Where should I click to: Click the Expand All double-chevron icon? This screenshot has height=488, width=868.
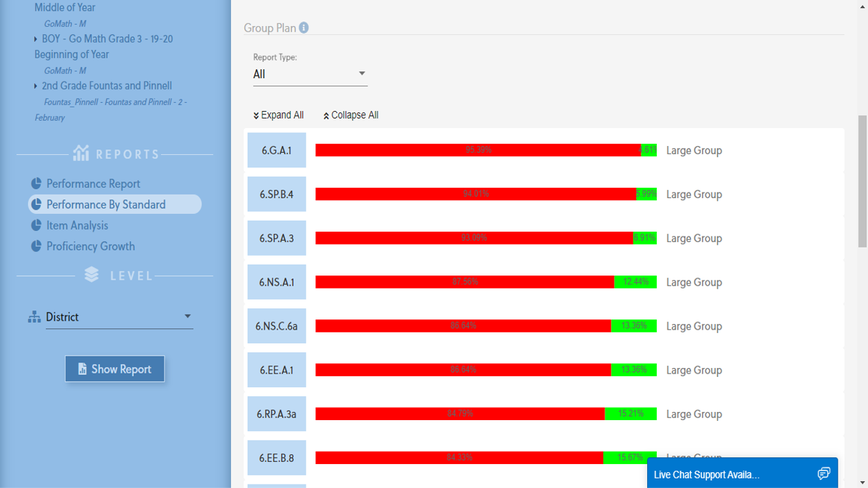click(x=256, y=116)
